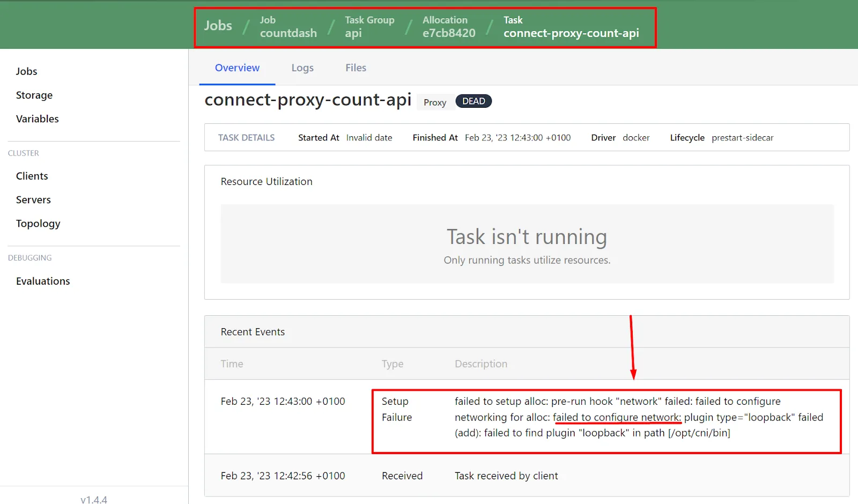Screen dimensions: 858x504
Task: Open the Servers cluster page
Action: [x=33, y=200]
